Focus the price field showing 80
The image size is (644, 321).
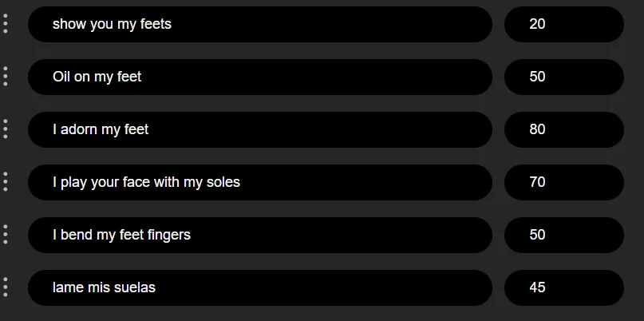[x=563, y=129]
